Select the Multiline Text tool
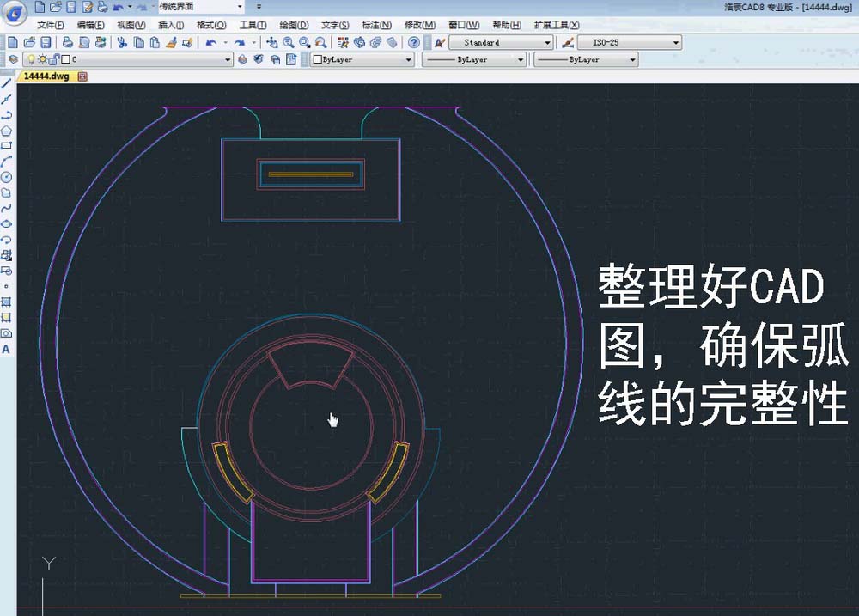 tap(7, 350)
